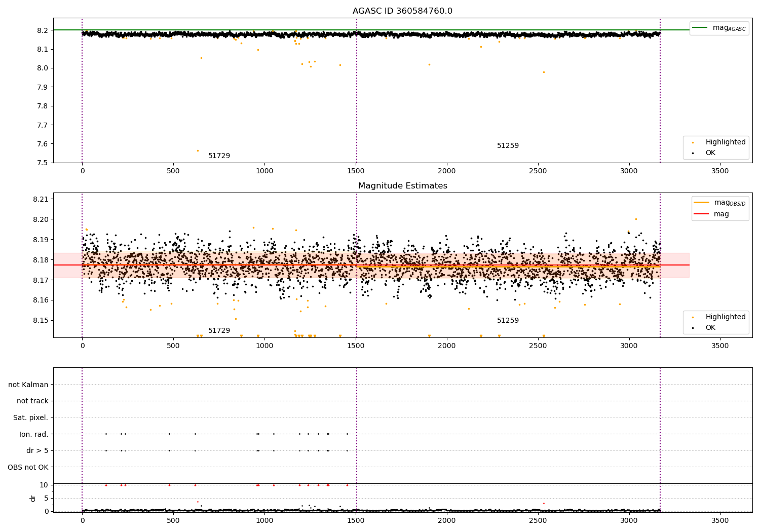Click the mag AGASC legend label
The width and height of the screenshot is (760, 532).
click(x=729, y=28)
